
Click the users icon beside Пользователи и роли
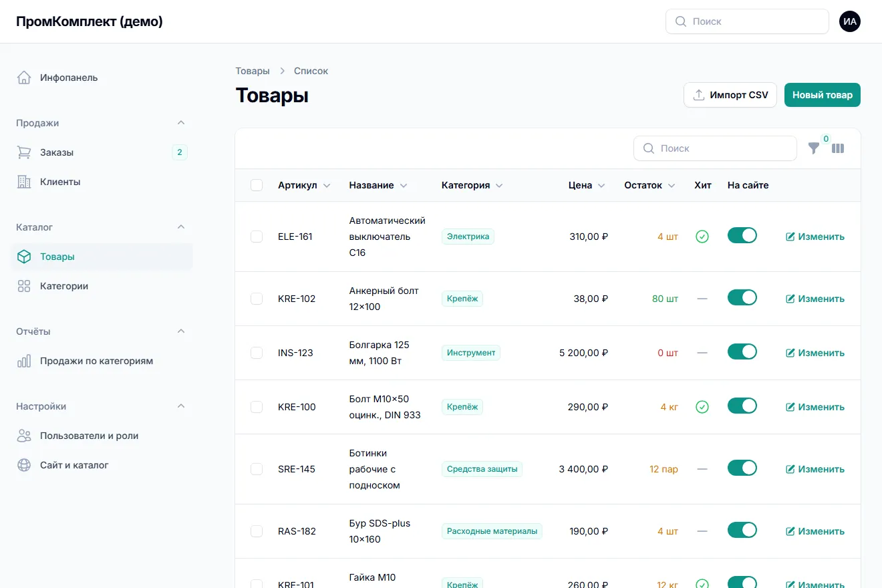[24, 436]
